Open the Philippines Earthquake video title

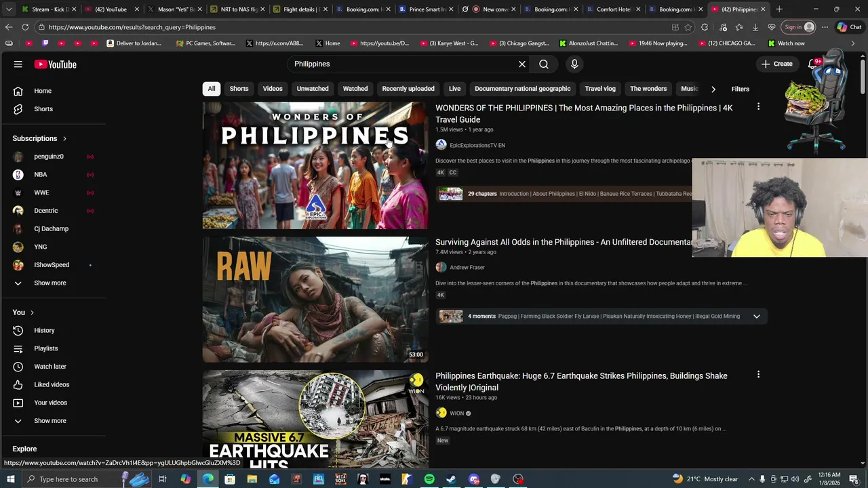pos(581,382)
